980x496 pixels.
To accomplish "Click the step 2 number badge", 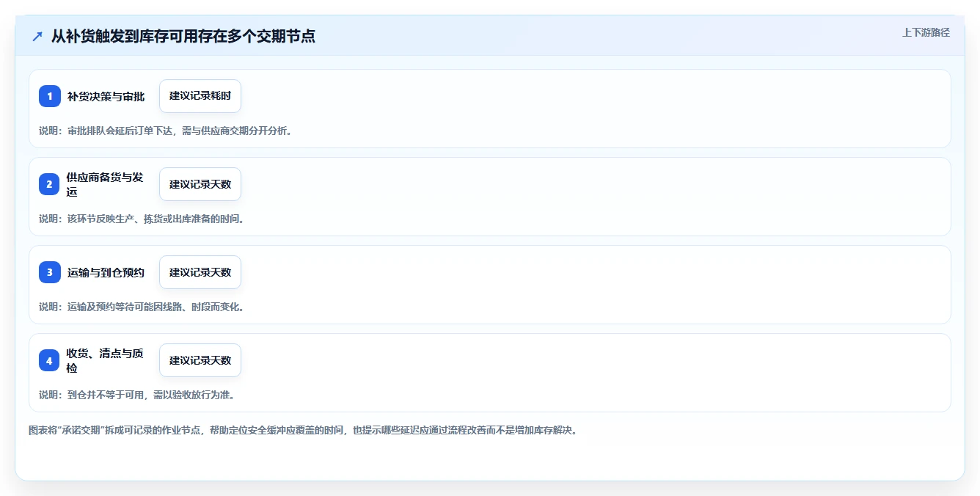I will (50, 184).
